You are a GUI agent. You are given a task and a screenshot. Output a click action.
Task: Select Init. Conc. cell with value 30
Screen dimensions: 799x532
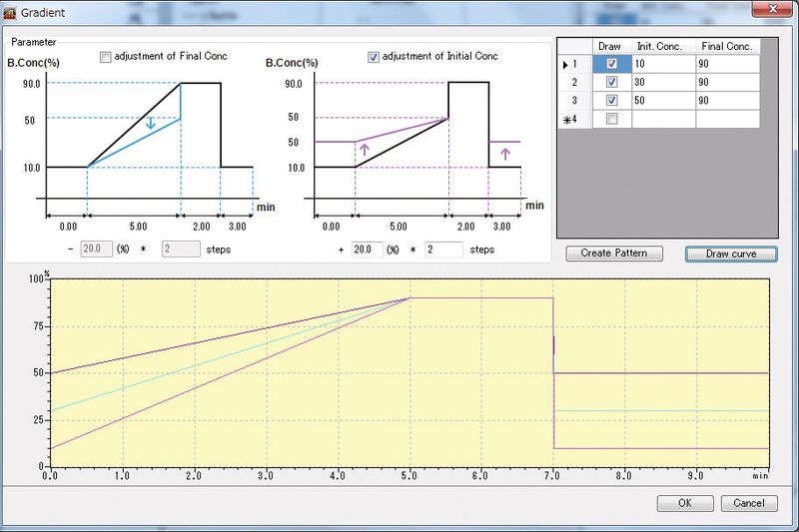coord(664,82)
